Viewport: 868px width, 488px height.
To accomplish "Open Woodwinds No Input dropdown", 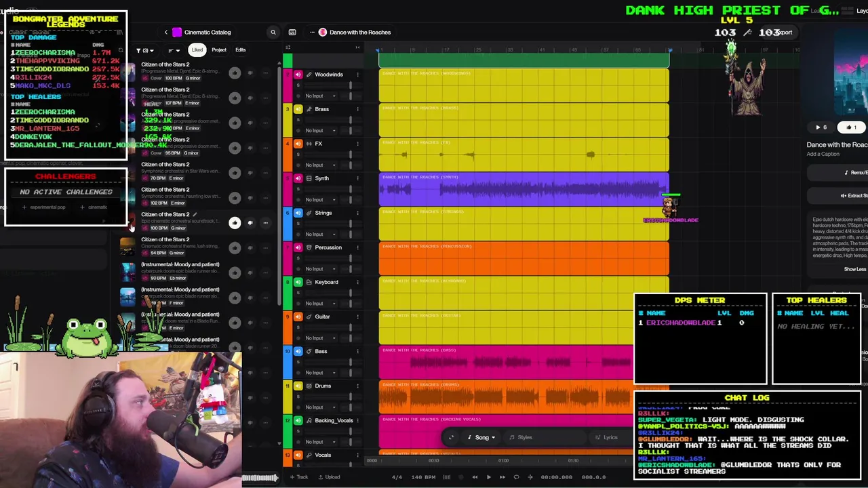I will [x=320, y=96].
